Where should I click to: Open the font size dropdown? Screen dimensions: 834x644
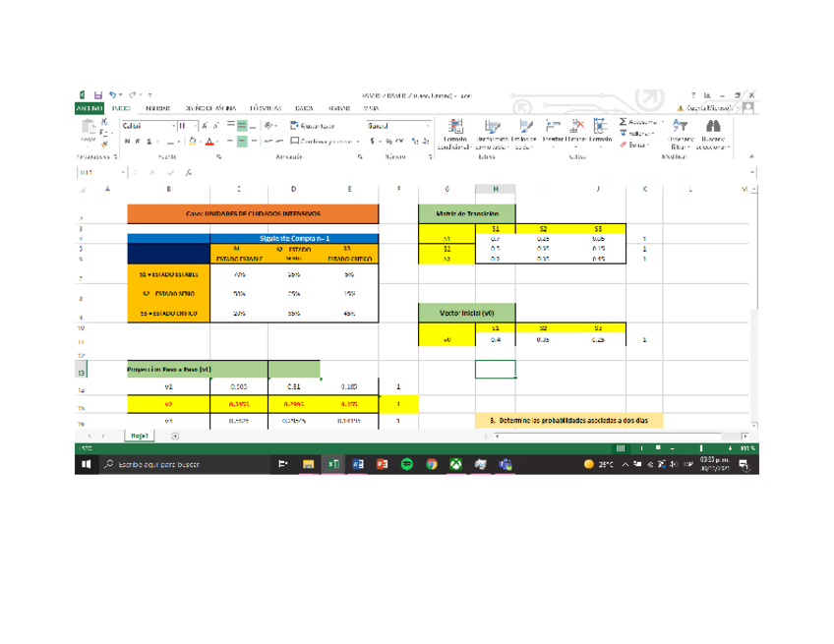click(195, 126)
